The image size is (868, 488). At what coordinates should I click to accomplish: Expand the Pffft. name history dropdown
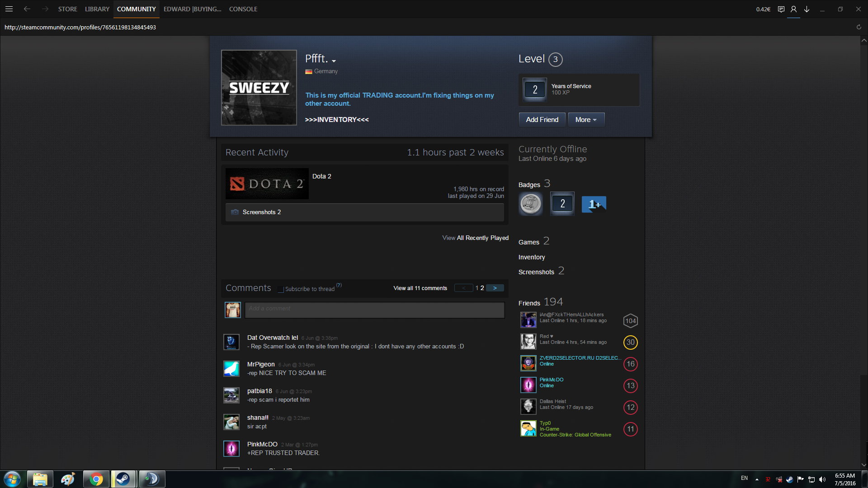point(334,61)
